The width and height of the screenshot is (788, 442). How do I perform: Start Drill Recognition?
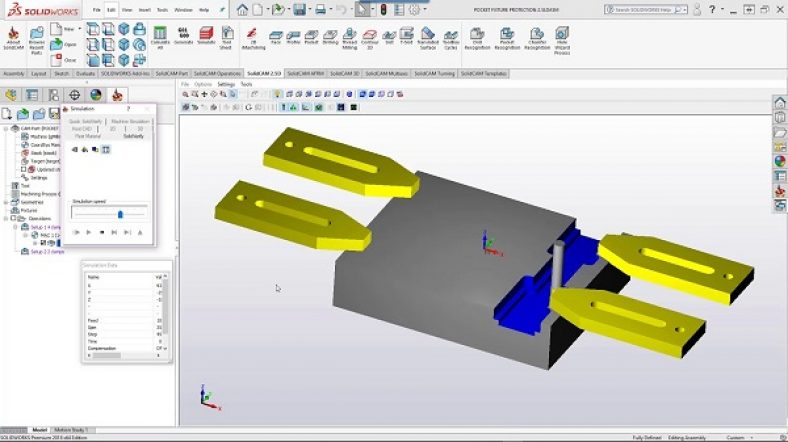click(x=477, y=39)
